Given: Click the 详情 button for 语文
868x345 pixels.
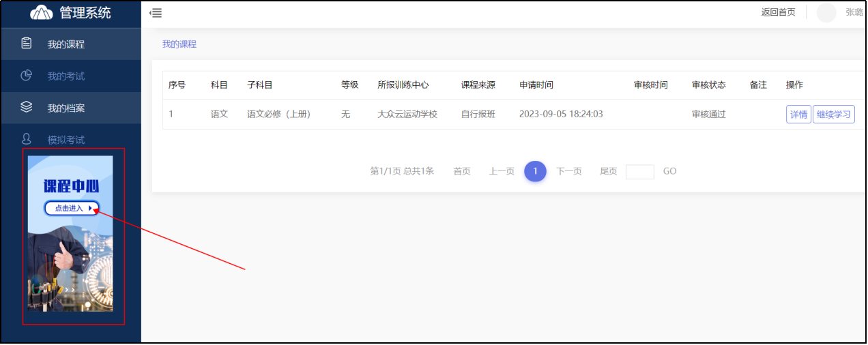Looking at the screenshot, I should [798, 115].
